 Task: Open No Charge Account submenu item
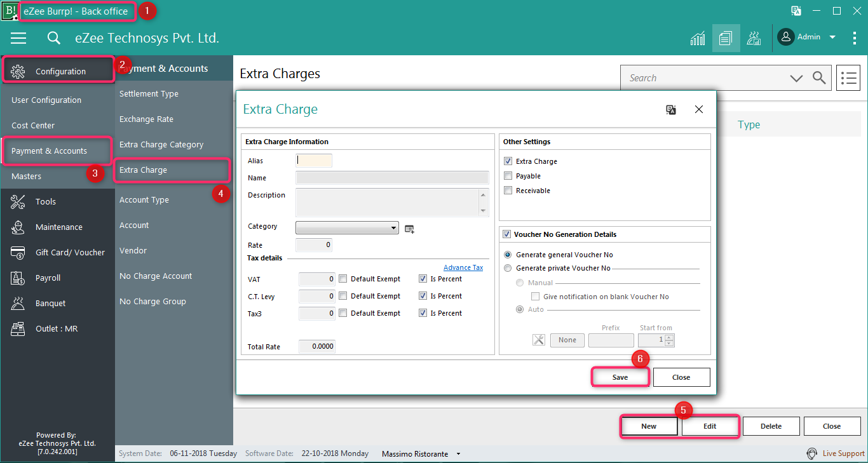coord(156,276)
